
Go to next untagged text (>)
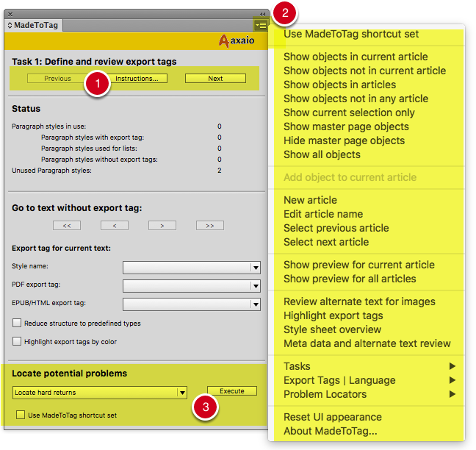pyautogui.click(x=162, y=226)
